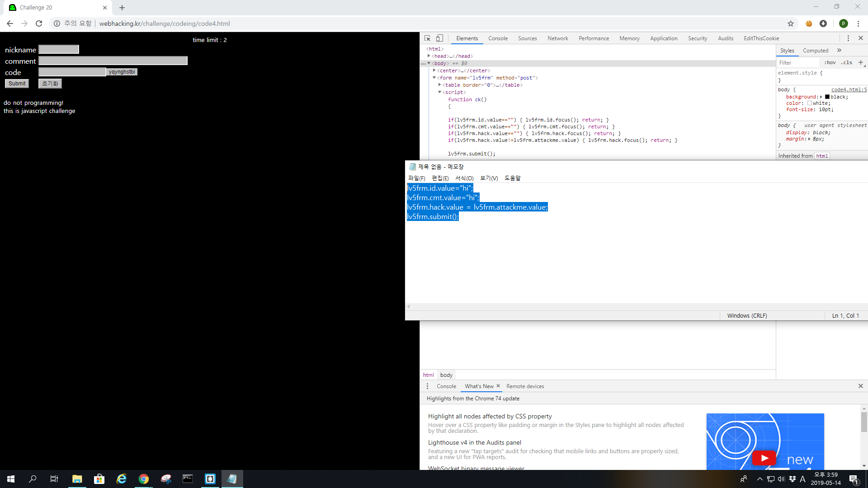Click the black background color swatch
The height and width of the screenshot is (488, 868).
(x=827, y=97)
